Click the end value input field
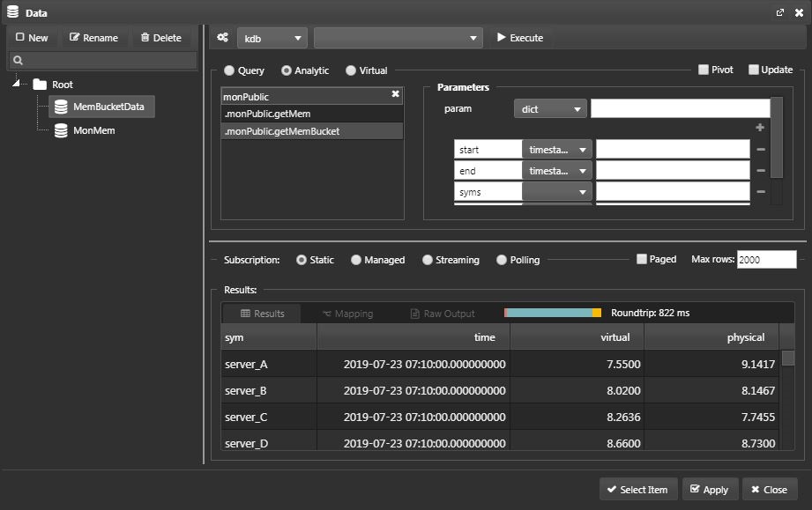The height and width of the screenshot is (510, 812). click(x=673, y=170)
